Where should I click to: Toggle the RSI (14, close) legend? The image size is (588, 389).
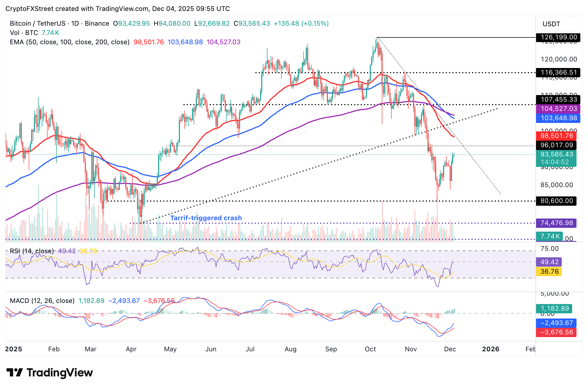tap(31, 250)
